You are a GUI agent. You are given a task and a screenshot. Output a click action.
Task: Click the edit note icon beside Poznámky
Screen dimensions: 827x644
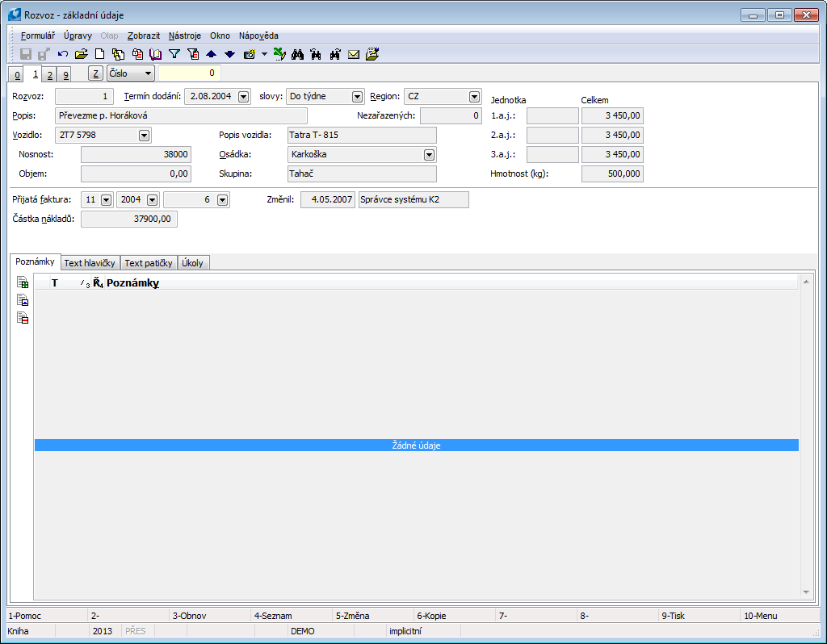tap(22, 300)
